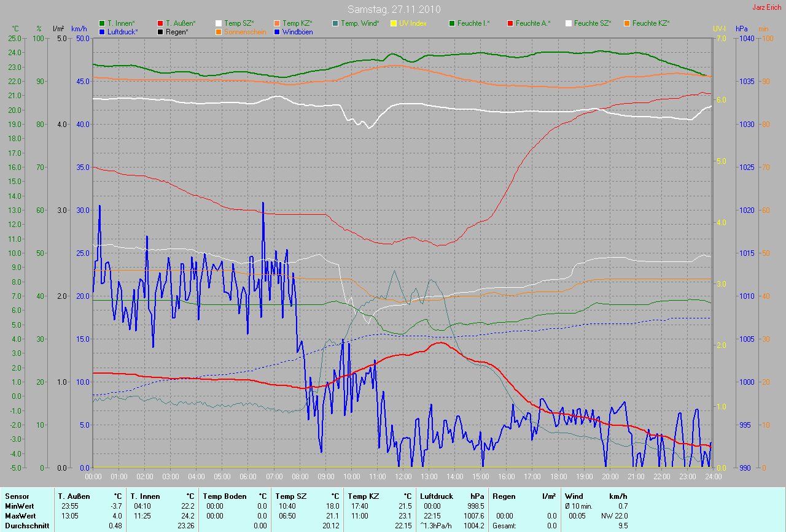Click the 'Durchschnitt' row label
The image size is (786, 532).
point(26,526)
